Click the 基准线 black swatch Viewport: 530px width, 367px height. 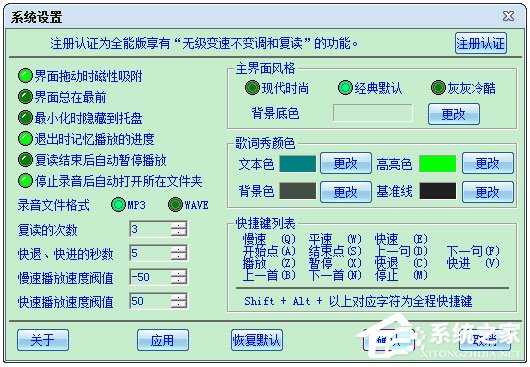(437, 191)
